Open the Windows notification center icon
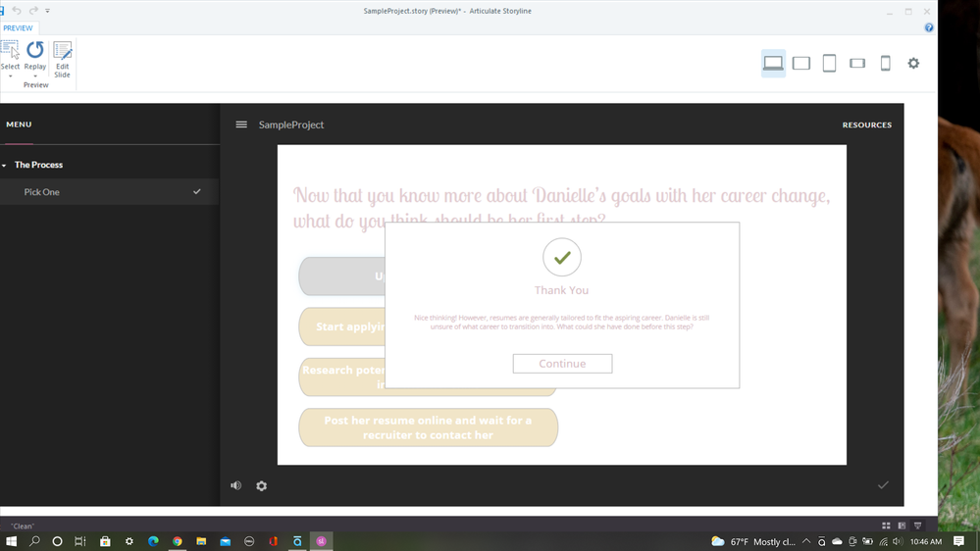 pos(958,541)
